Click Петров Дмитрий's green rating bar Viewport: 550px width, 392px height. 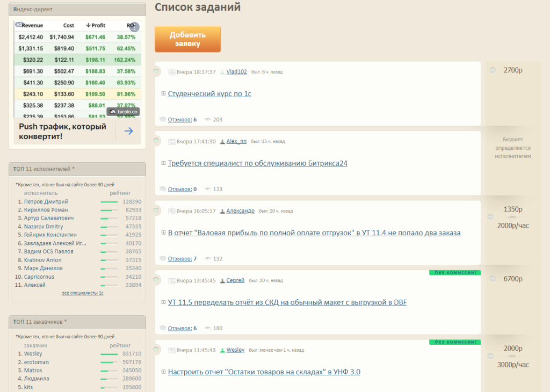pos(109,202)
